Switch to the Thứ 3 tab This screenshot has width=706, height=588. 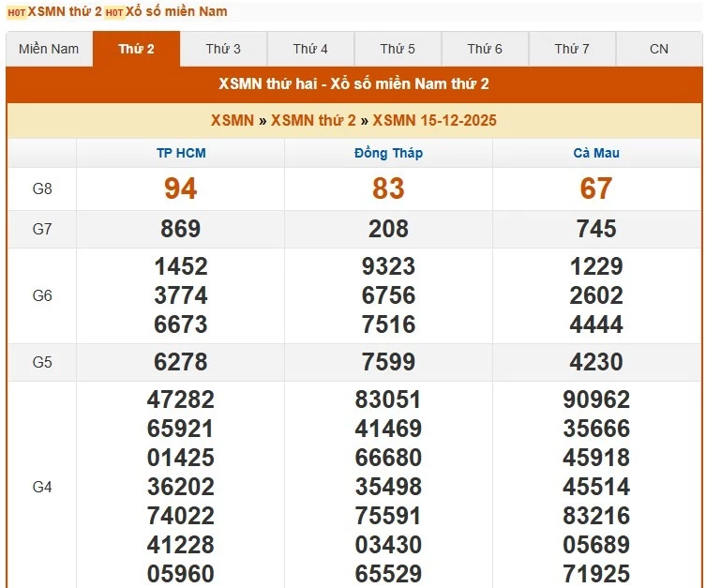pyautogui.click(x=223, y=49)
